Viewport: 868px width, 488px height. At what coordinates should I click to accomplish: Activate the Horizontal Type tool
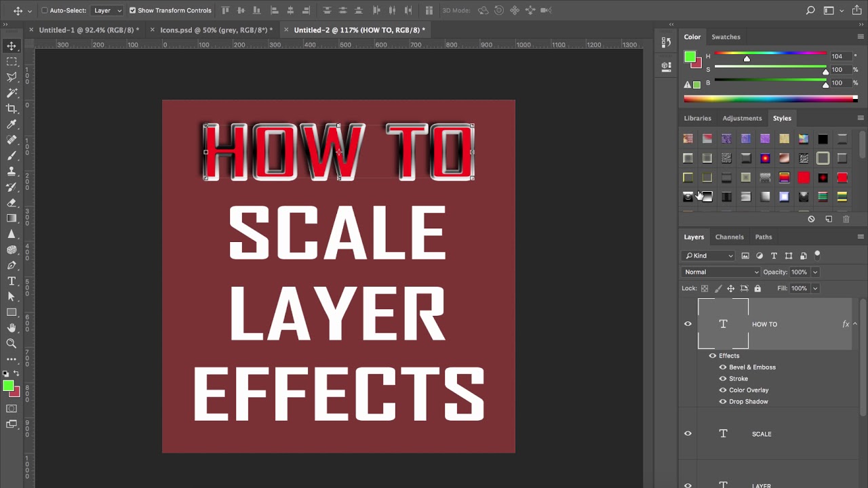click(12, 281)
